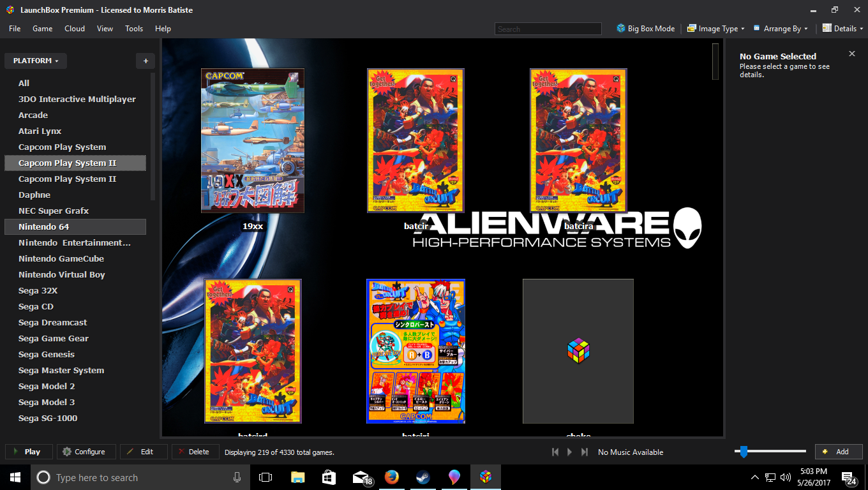Viewport: 868px width, 490px height.
Task: Select the batcira game cover
Action: [x=578, y=140]
